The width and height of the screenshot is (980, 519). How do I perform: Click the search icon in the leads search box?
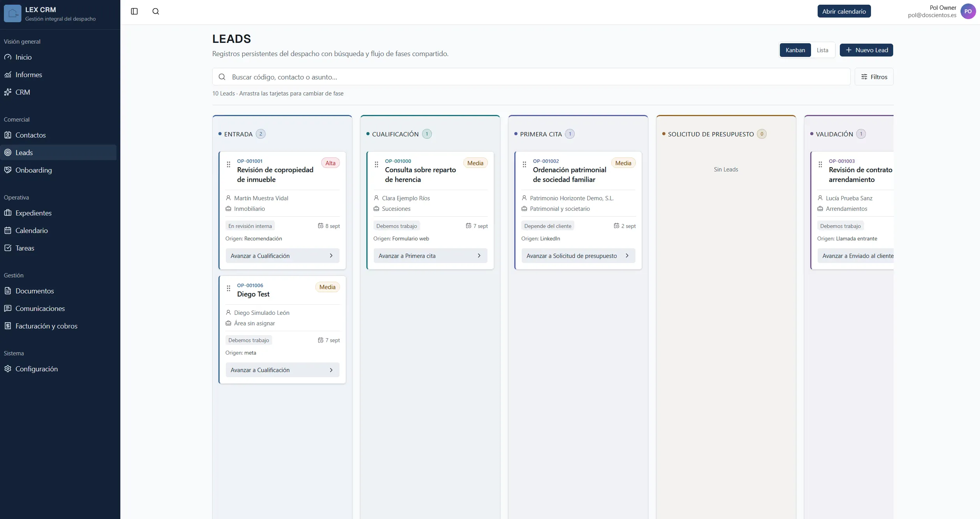222,77
